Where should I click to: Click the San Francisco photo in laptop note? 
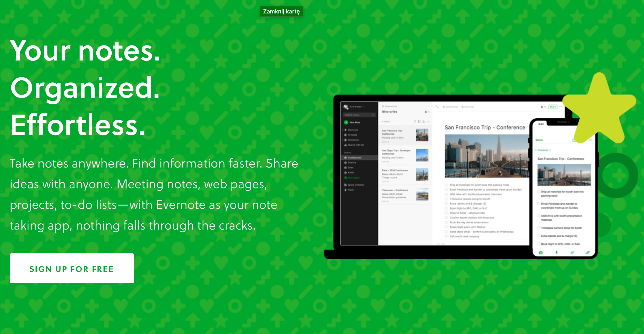[487, 156]
